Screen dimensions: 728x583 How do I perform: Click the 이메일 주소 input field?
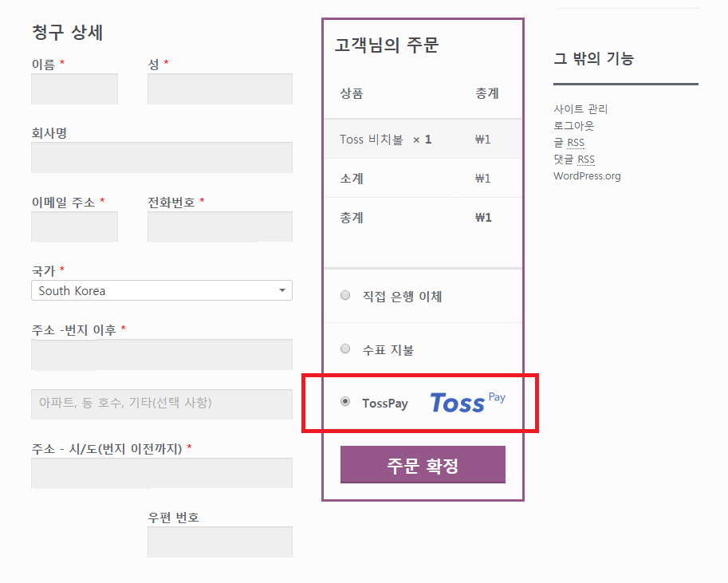[74, 227]
